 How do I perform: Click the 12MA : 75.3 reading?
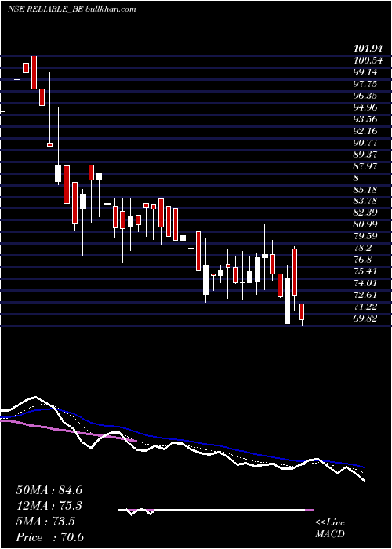click(x=49, y=506)
